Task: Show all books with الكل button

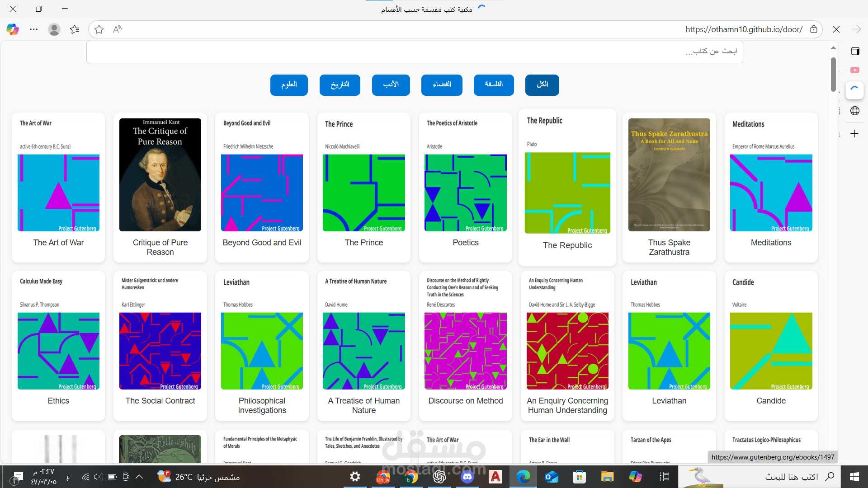Action: click(542, 85)
